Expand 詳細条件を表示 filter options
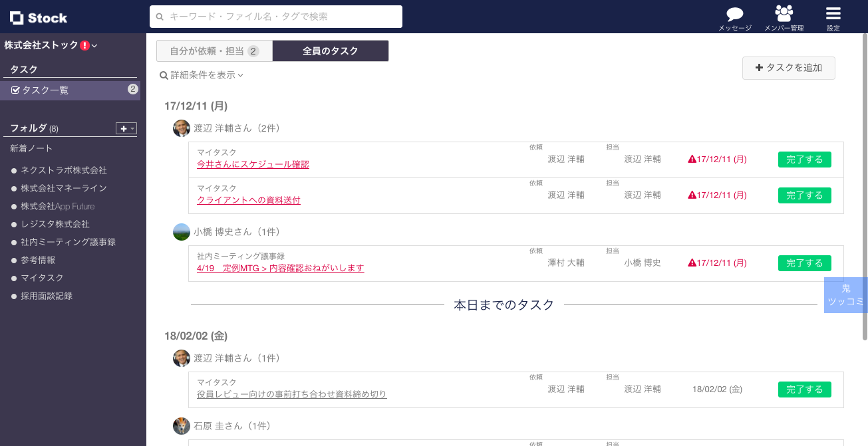This screenshot has height=446, width=868. [202, 75]
